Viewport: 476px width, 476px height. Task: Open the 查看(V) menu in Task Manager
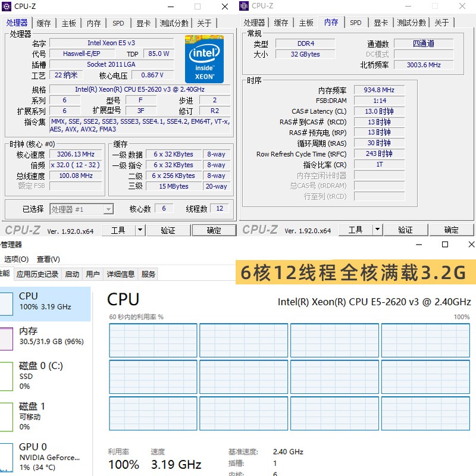(x=48, y=259)
